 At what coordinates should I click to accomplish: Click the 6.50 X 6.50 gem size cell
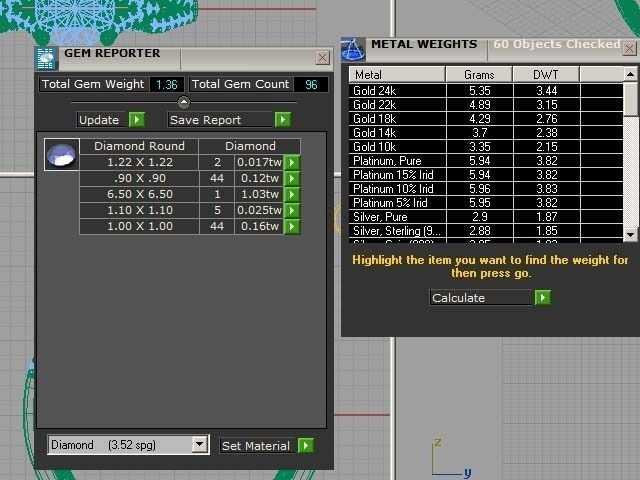(x=139, y=194)
